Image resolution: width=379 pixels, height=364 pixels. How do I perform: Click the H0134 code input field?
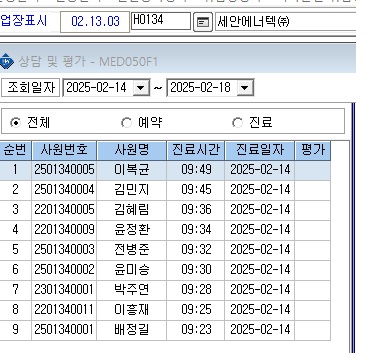click(161, 21)
